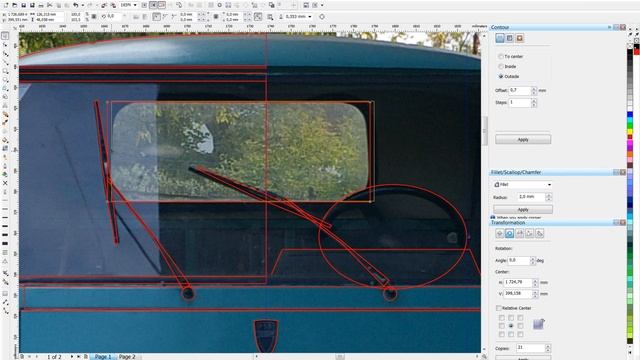Select the bottom-right anchor point box
Viewport: 640px width, 360px height.
coord(520,334)
